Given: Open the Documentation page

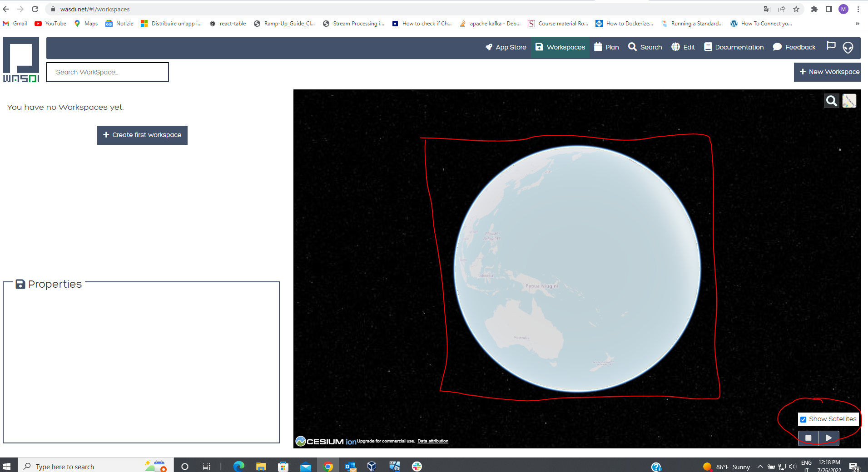Looking at the screenshot, I should click(x=733, y=47).
